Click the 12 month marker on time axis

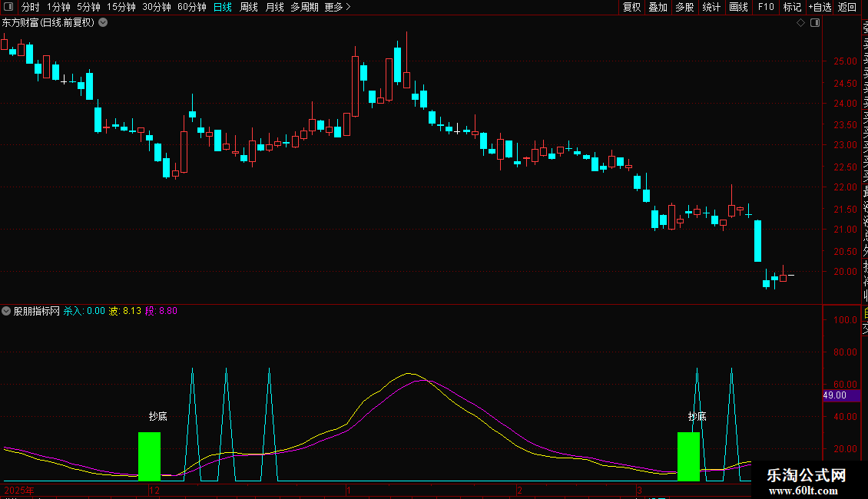(x=154, y=490)
